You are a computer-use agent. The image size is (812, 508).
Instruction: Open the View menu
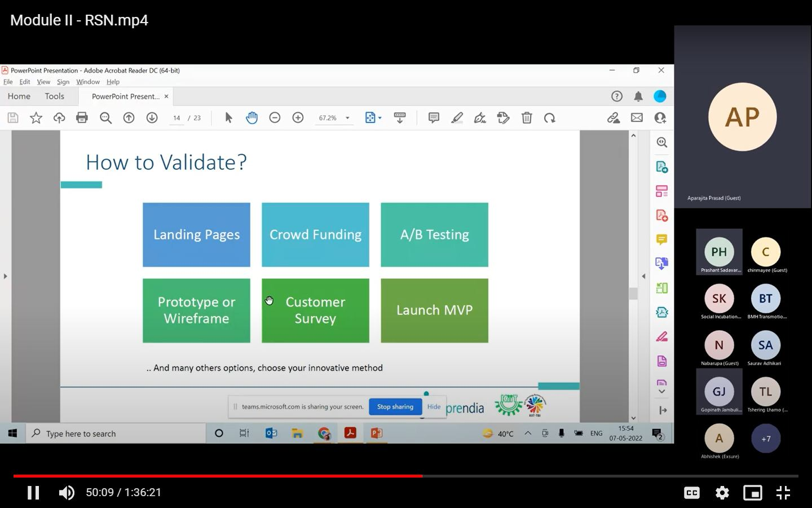(x=43, y=82)
